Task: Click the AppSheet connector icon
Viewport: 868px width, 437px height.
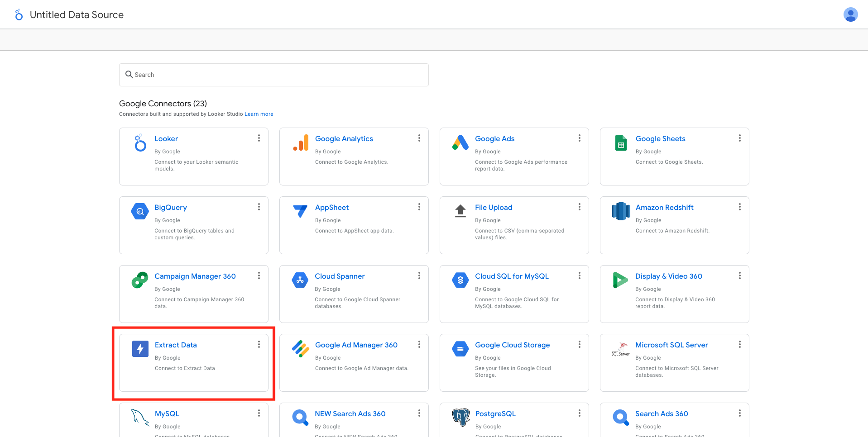Action: click(x=300, y=211)
